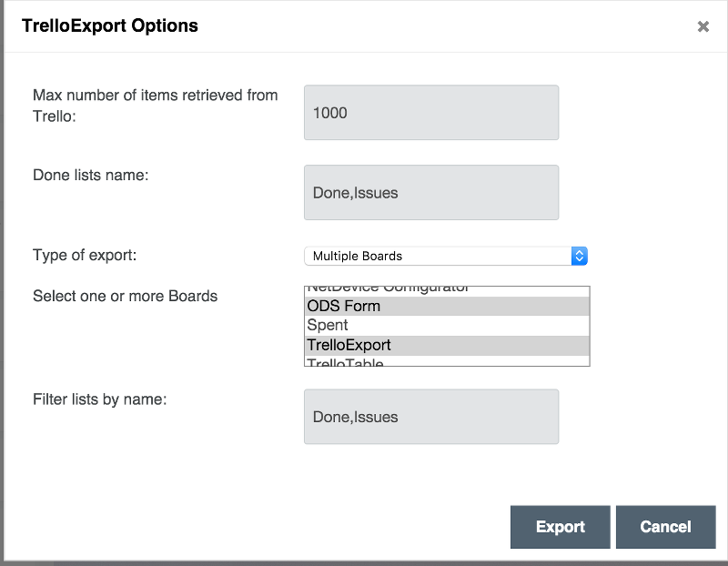This screenshot has height=566, width=728.
Task: Click the 'Done lists name:' label
Action: pos(90,175)
